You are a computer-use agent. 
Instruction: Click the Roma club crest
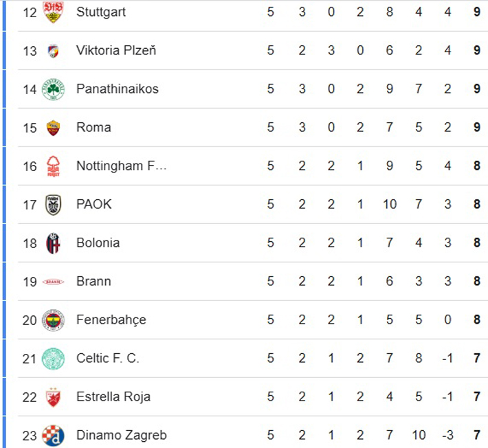click(53, 128)
